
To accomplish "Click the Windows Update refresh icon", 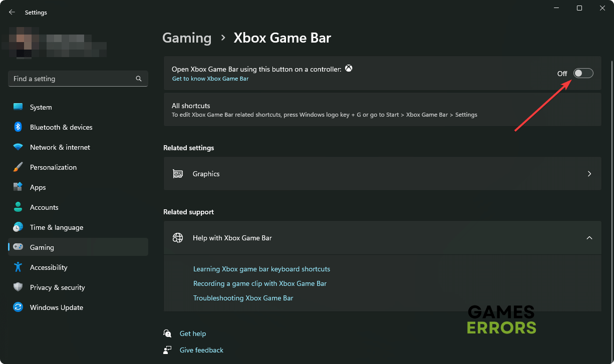I will (18, 307).
